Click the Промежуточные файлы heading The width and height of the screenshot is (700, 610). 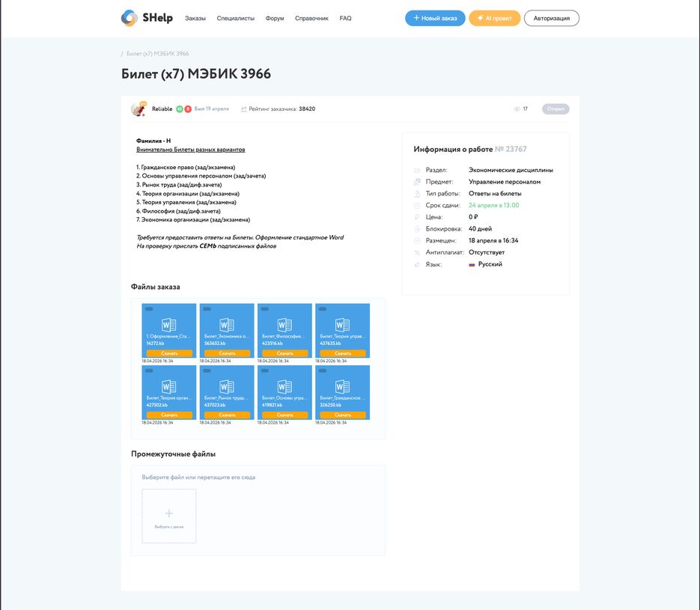[x=173, y=454]
